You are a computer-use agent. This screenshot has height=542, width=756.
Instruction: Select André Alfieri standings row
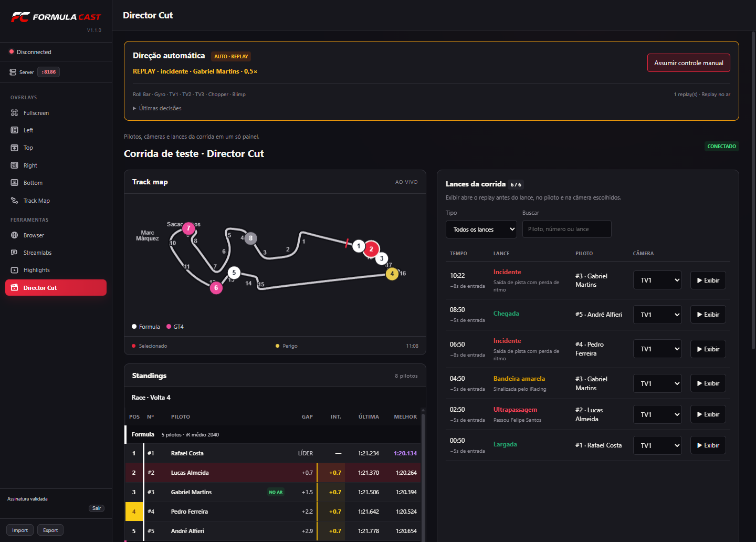pyautogui.click(x=272, y=531)
